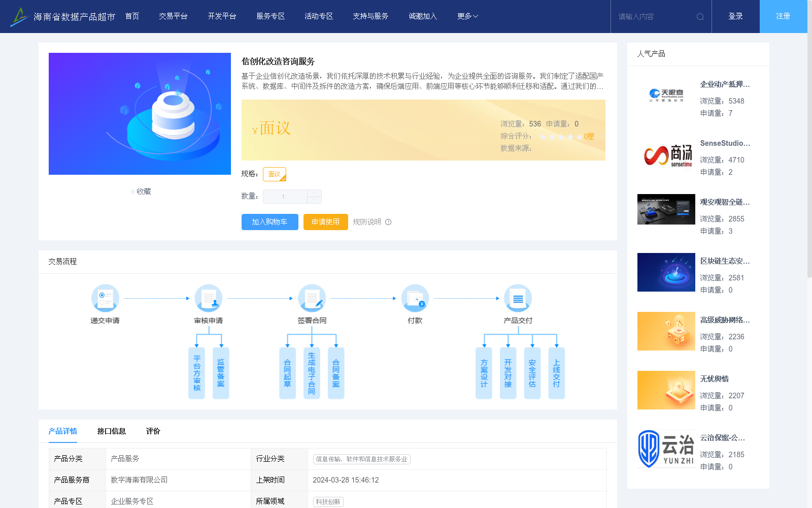The width and height of the screenshot is (812, 508).
Task: Open the 云治保客-公 product title
Action: point(723,438)
